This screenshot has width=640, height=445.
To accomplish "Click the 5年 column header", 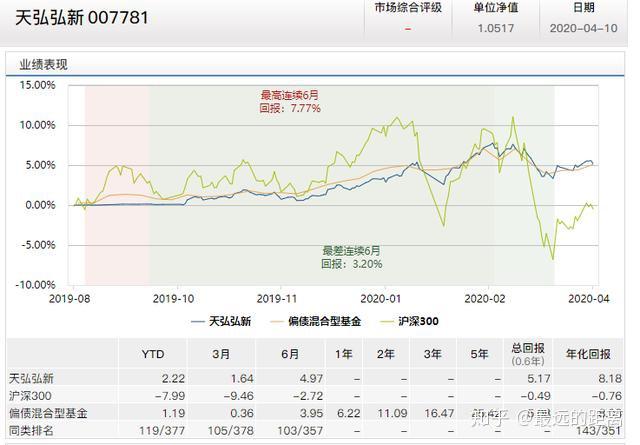I will (x=479, y=354).
